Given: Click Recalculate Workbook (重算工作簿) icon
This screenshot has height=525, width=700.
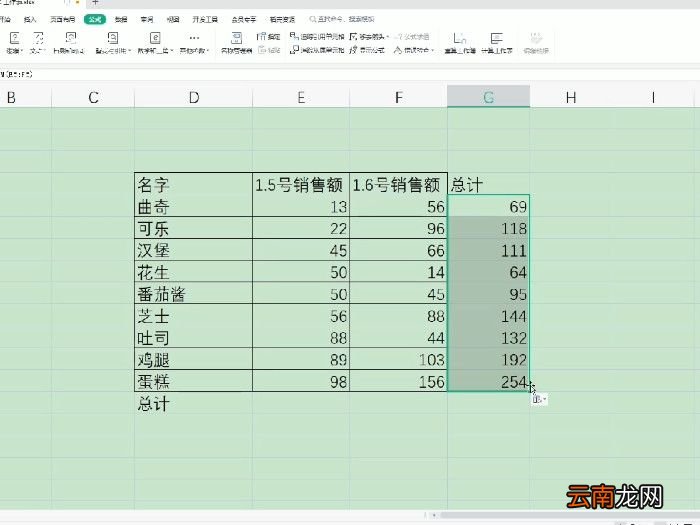Looking at the screenshot, I should 459,38.
